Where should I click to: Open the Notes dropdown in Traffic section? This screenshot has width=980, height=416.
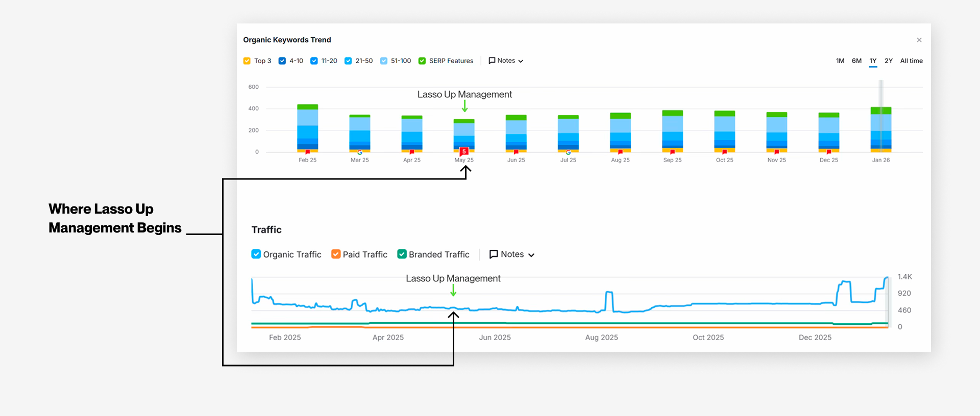pos(512,254)
